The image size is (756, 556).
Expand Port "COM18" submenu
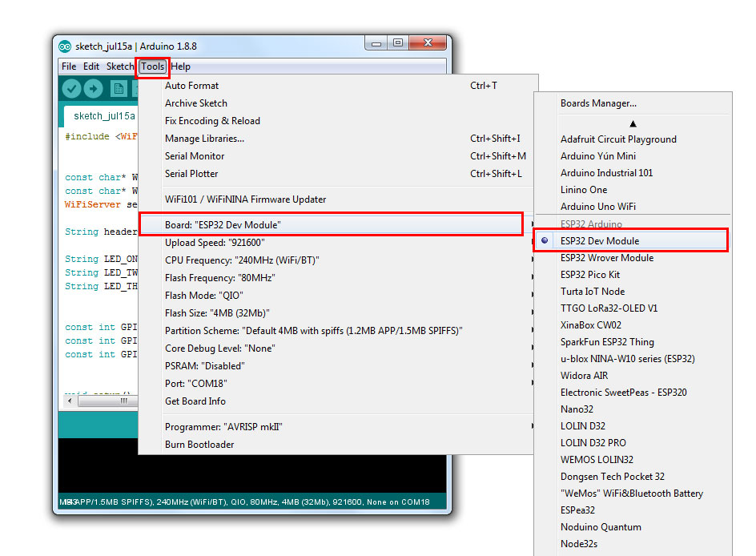(336, 384)
